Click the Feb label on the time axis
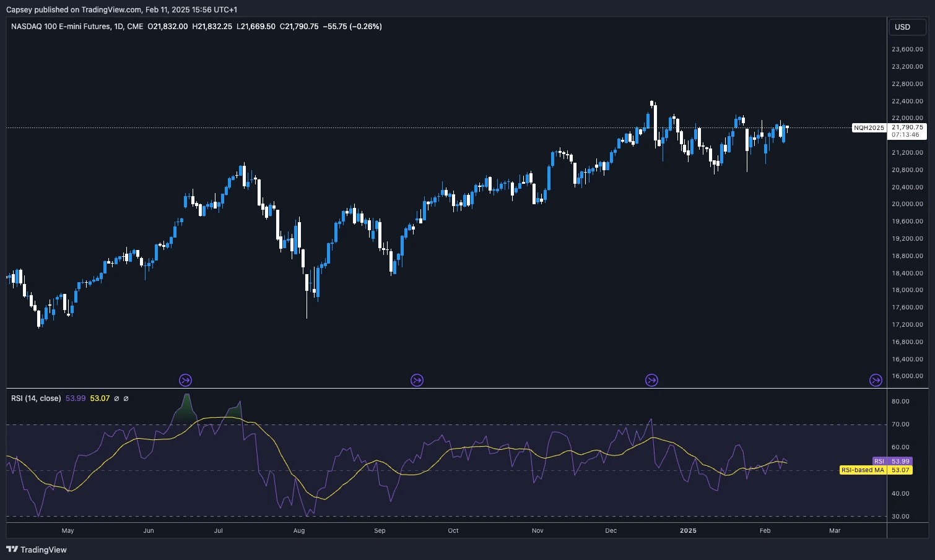 coord(765,530)
